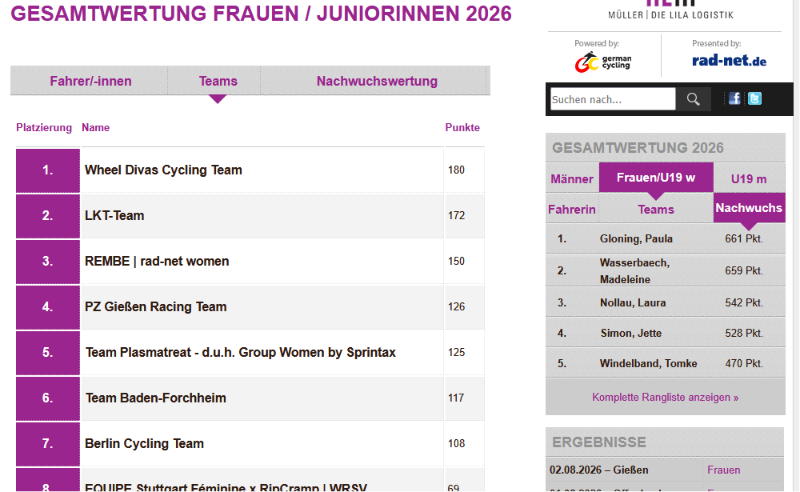Viewport: 800px width, 492px height.
Task: Click the page title 'Gesamtwertung Frauen / Juniorinnen 2026'
Action: coord(261,13)
